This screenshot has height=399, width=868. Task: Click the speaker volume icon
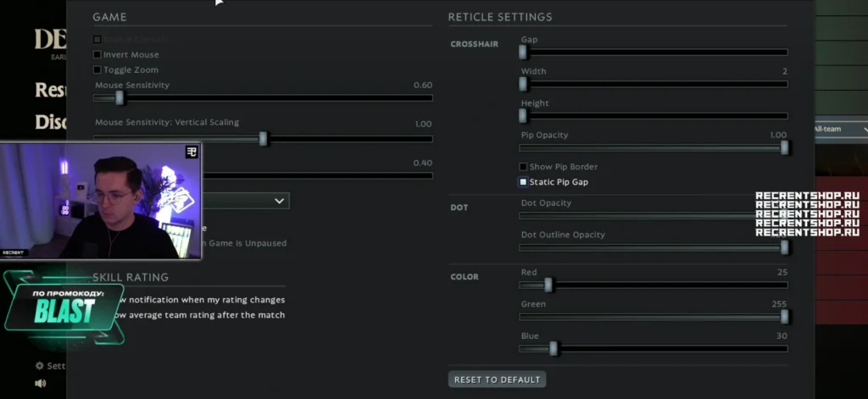(39, 383)
